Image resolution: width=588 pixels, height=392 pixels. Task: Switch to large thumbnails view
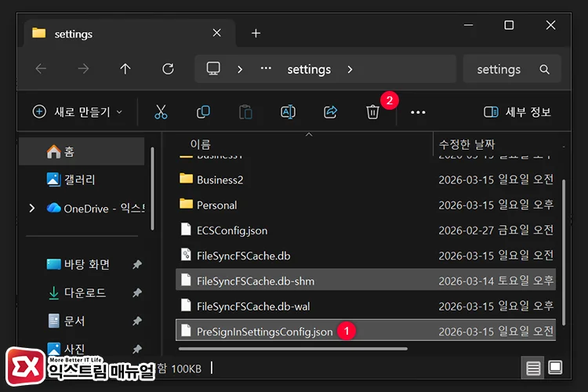click(555, 367)
